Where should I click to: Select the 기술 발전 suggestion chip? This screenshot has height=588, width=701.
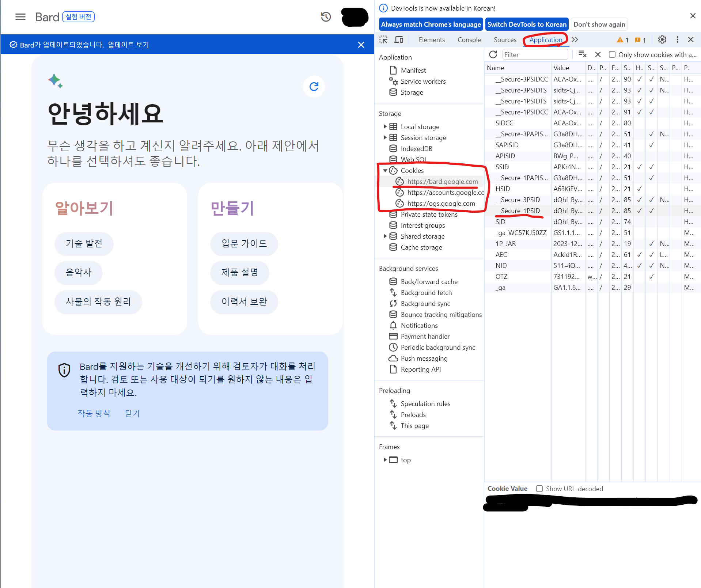point(84,244)
